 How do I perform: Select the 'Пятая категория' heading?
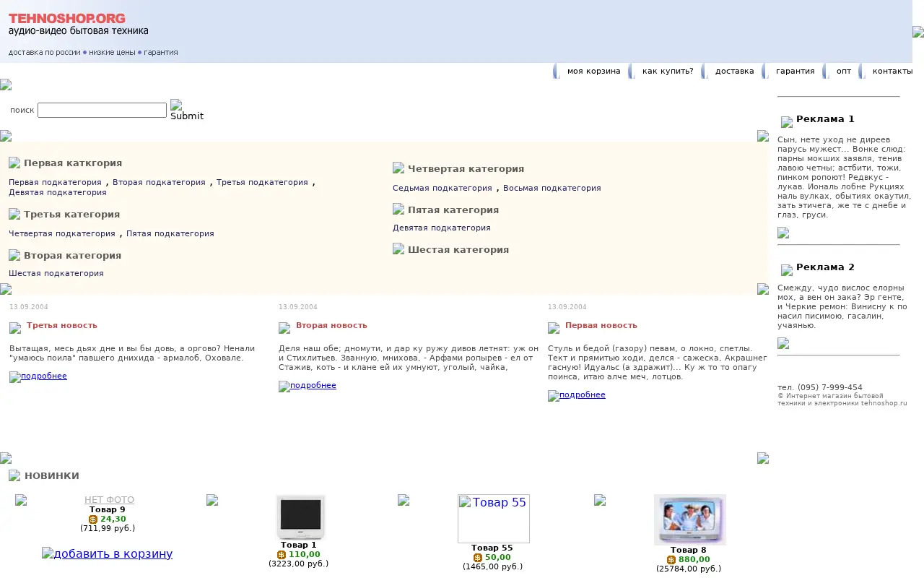tap(453, 210)
